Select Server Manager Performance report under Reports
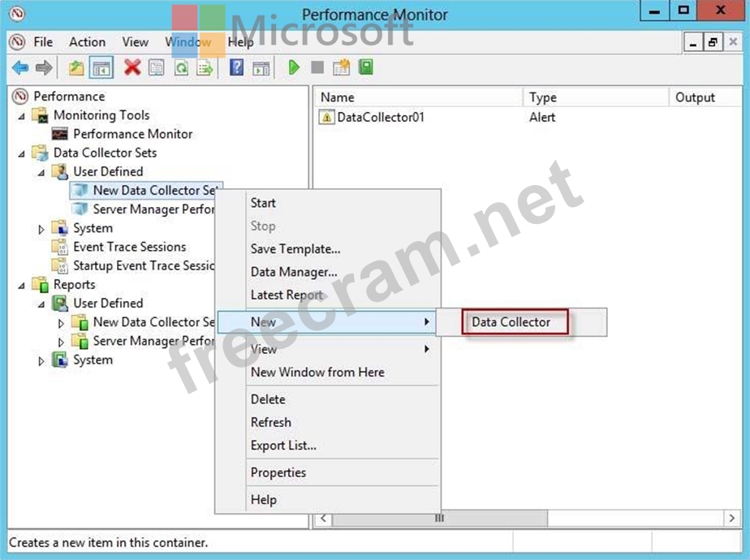Image resolution: width=750 pixels, height=560 pixels. tap(153, 341)
